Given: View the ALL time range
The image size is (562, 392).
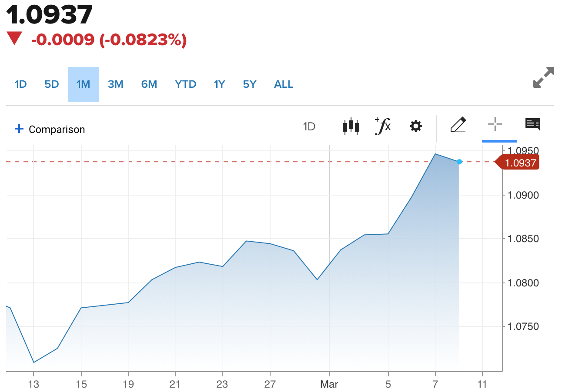Looking at the screenshot, I should click(284, 84).
